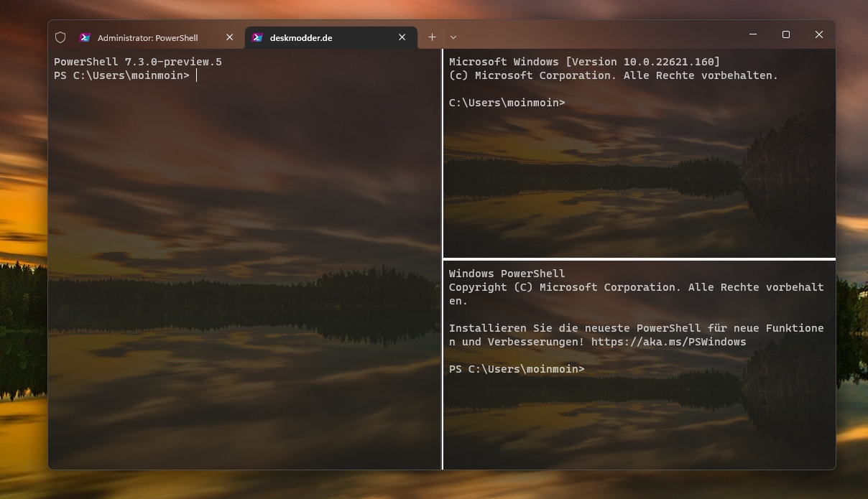Open the https://aka.ms/PSWindows link

coord(669,342)
